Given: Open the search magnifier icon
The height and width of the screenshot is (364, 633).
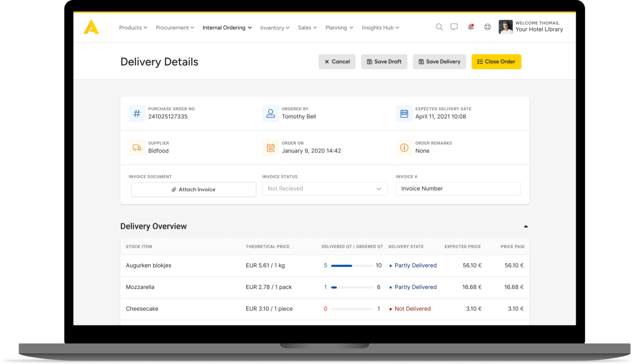Looking at the screenshot, I should [439, 27].
